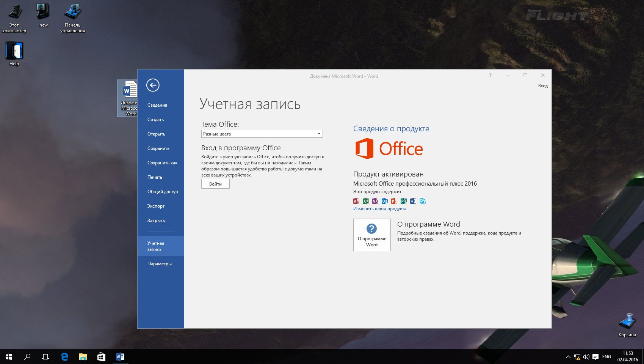Click the Office logo in product info
The image size is (644, 364).
(389, 148)
